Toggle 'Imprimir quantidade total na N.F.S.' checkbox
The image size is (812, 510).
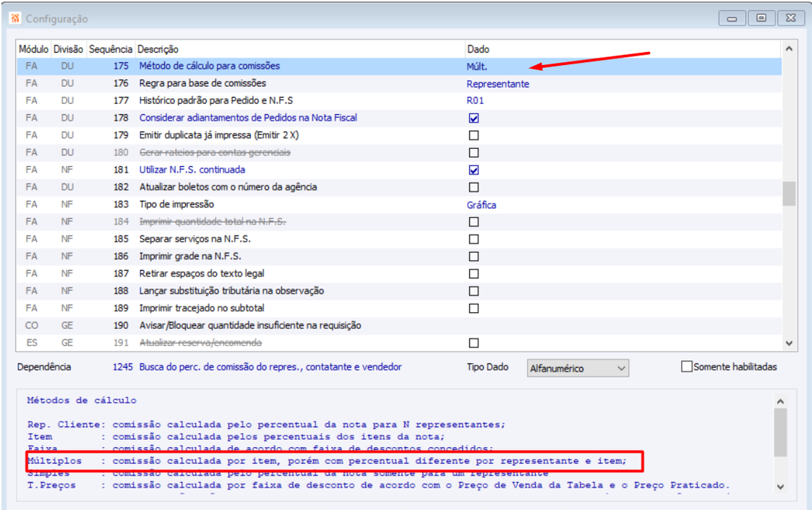click(474, 222)
